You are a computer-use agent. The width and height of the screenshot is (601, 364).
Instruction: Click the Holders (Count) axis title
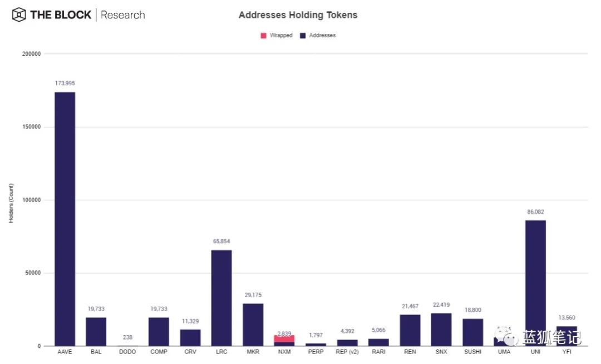(x=11, y=204)
